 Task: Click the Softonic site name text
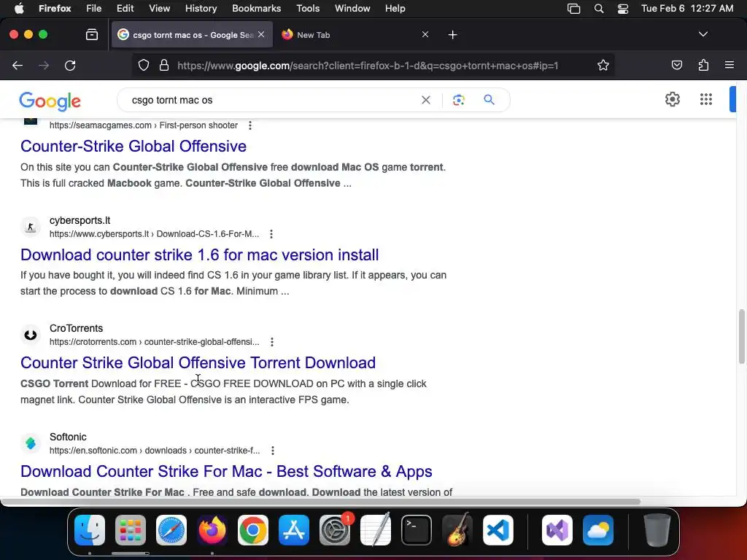[x=68, y=437]
